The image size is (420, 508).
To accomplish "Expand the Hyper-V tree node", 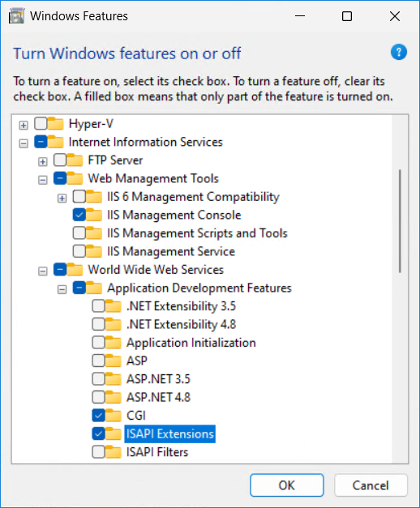I will pyautogui.click(x=24, y=125).
